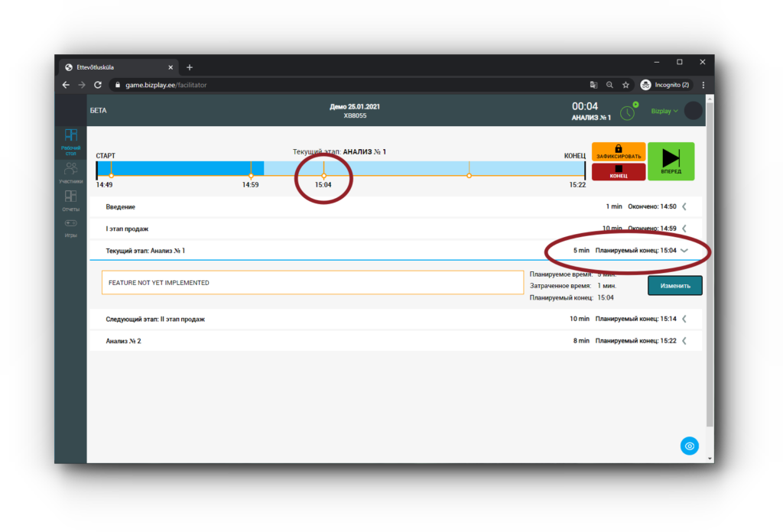The height and width of the screenshot is (532, 783).
Task: Expand the Анализ № 2 row chevron
Action: (x=684, y=341)
